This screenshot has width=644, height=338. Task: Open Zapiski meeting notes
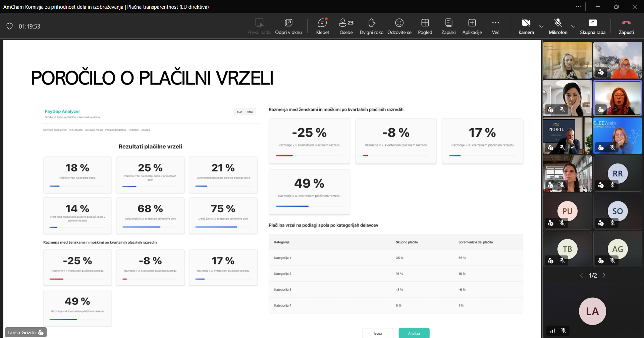pos(448,26)
